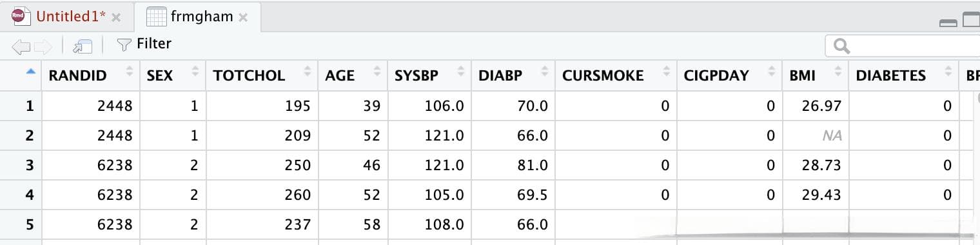Select row number 4 header
Screen dimensions: 980x245
(x=29, y=195)
